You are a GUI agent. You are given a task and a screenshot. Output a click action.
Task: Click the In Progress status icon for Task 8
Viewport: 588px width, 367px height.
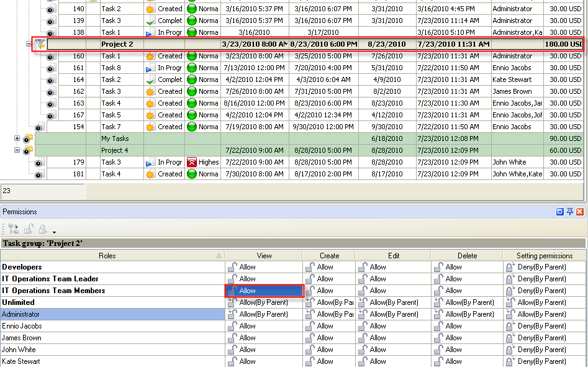pyautogui.click(x=149, y=68)
